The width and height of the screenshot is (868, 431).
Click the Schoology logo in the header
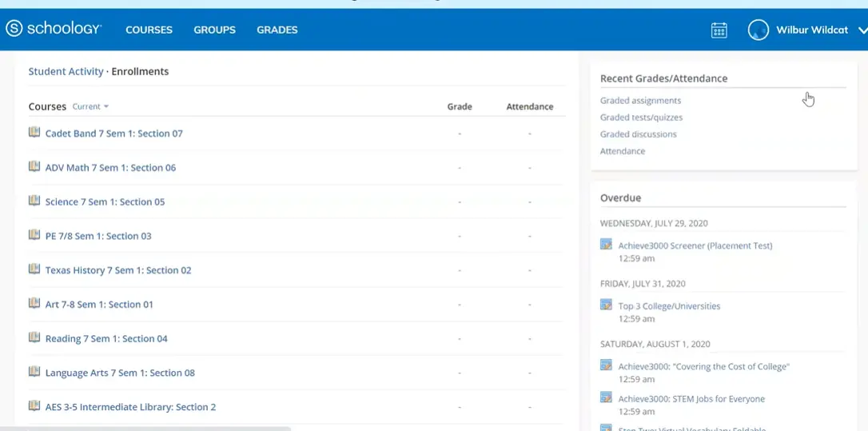tap(54, 30)
